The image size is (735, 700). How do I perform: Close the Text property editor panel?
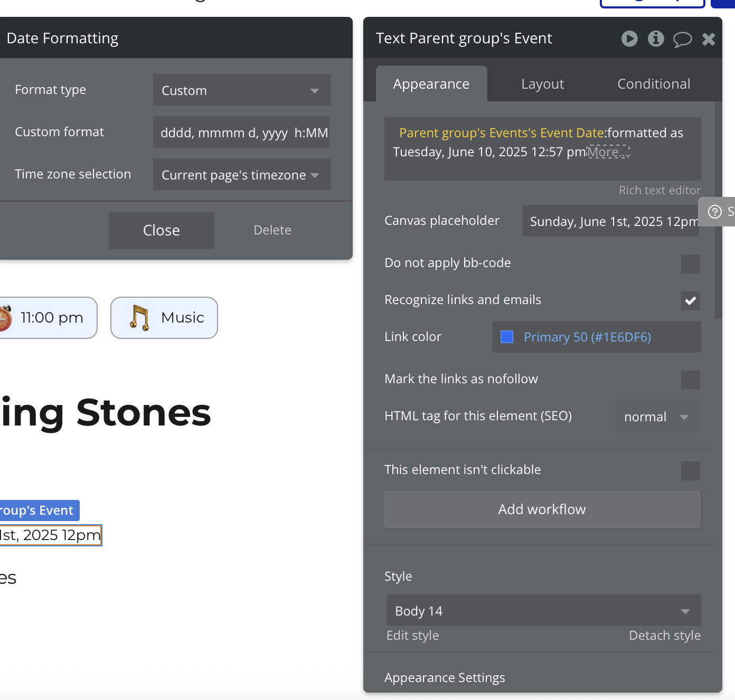pos(709,39)
